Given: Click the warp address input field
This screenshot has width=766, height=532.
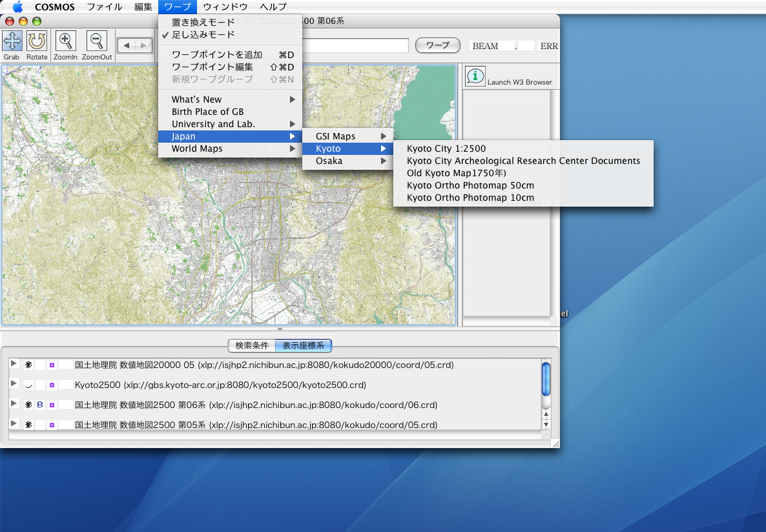Looking at the screenshot, I should [x=355, y=45].
